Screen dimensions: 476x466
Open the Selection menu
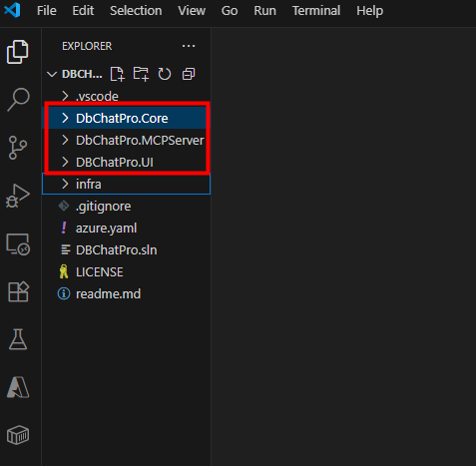pyautogui.click(x=136, y=11)
